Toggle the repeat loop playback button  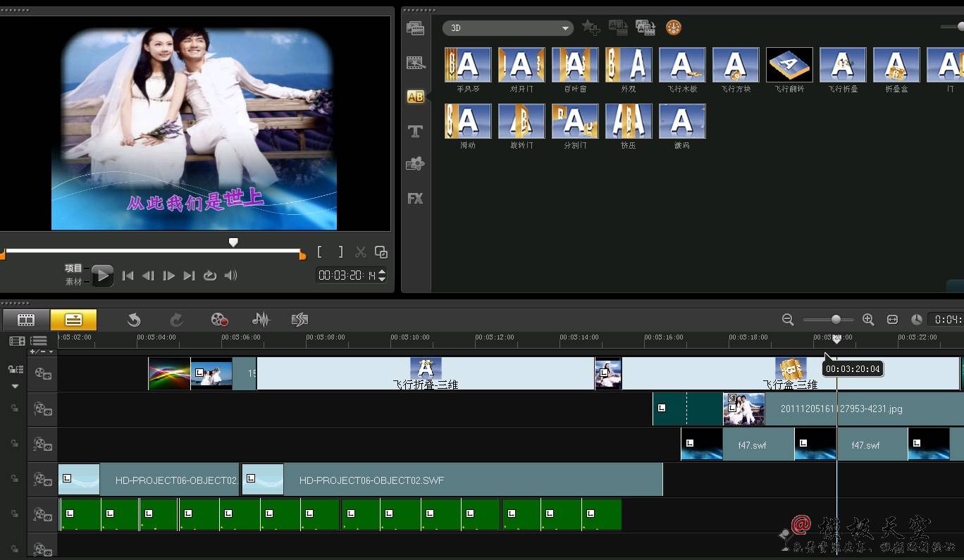click(x=209, y=276)
